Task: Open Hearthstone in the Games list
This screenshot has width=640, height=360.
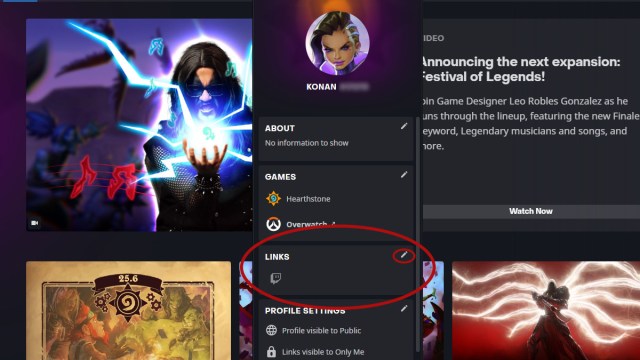Action: (308, 199)
